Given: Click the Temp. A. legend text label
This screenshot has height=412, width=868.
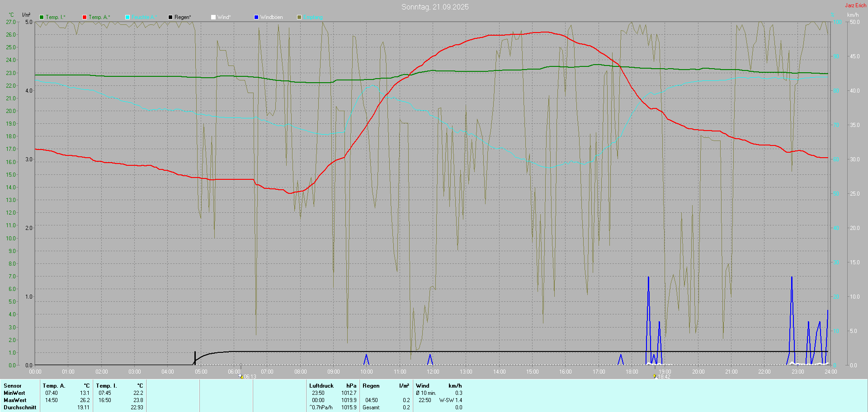Looking at the screenshot, I should click(99, 17).
